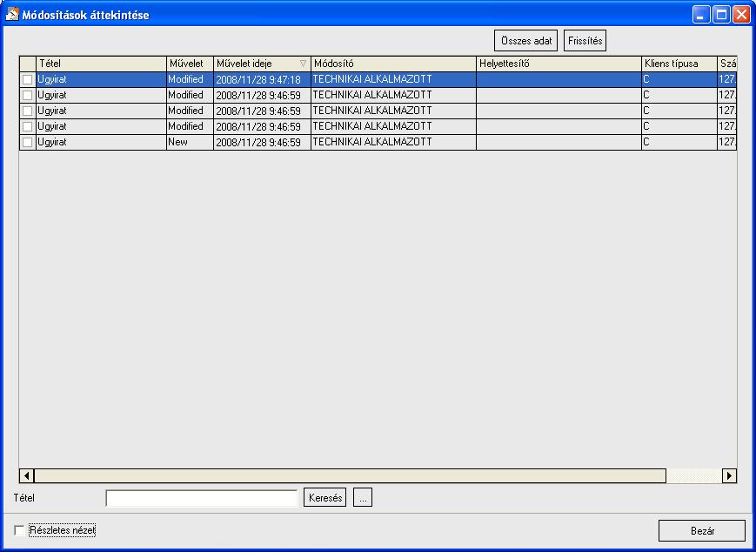Viewport: 756px width, 552px height.
Task: Click the Keresés search button
Action: coord(325,497)
